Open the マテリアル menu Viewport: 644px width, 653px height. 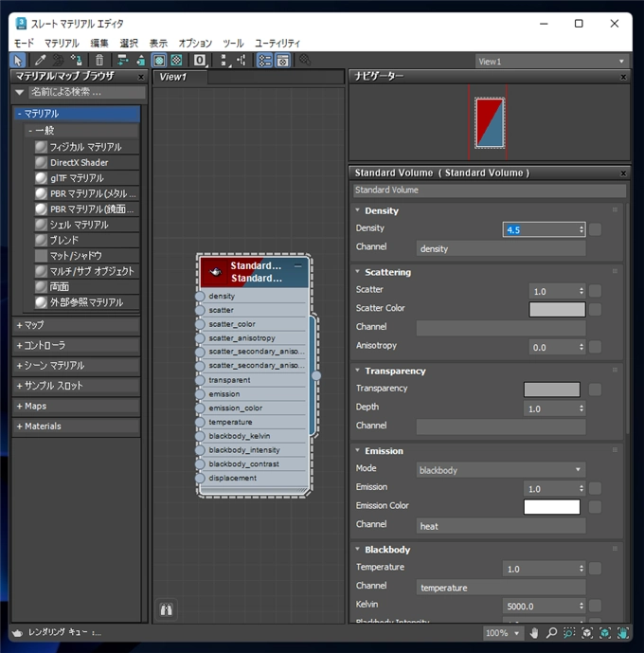tap(62, 44)
